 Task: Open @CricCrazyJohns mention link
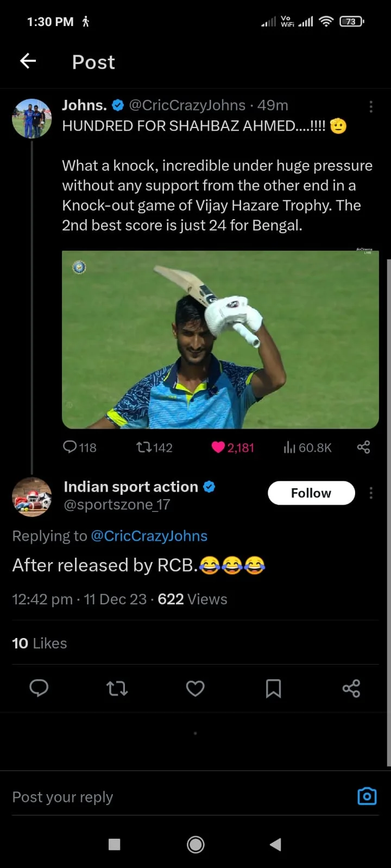149,536
